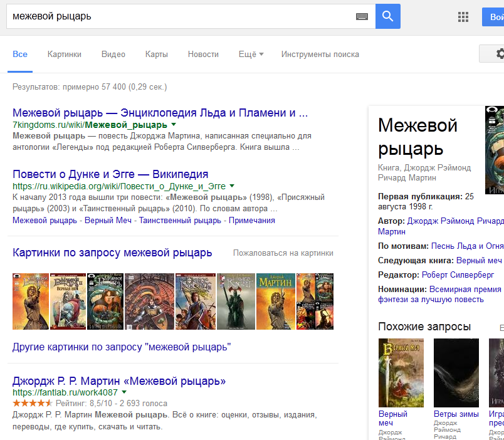The image size is (504, 440).
Task: Open the on-screen keyboard icon in search box
Action: click(x=362, y=16)
